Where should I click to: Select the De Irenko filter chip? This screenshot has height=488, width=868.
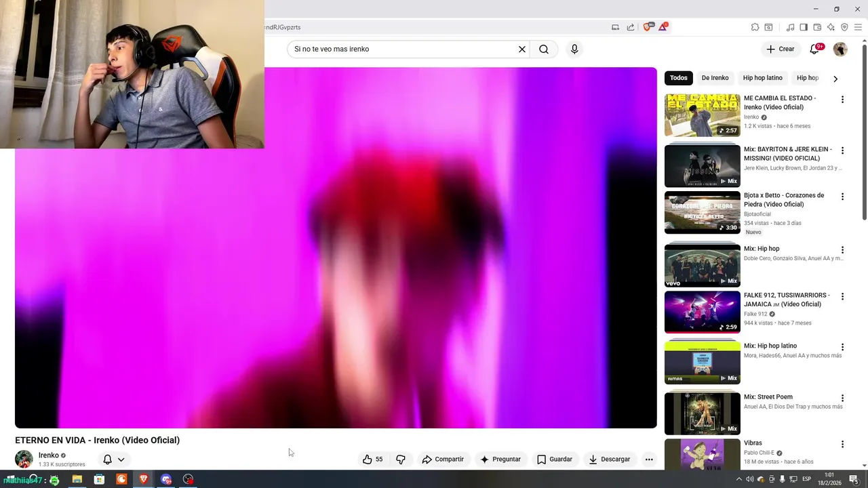click(x=715, y=78)
